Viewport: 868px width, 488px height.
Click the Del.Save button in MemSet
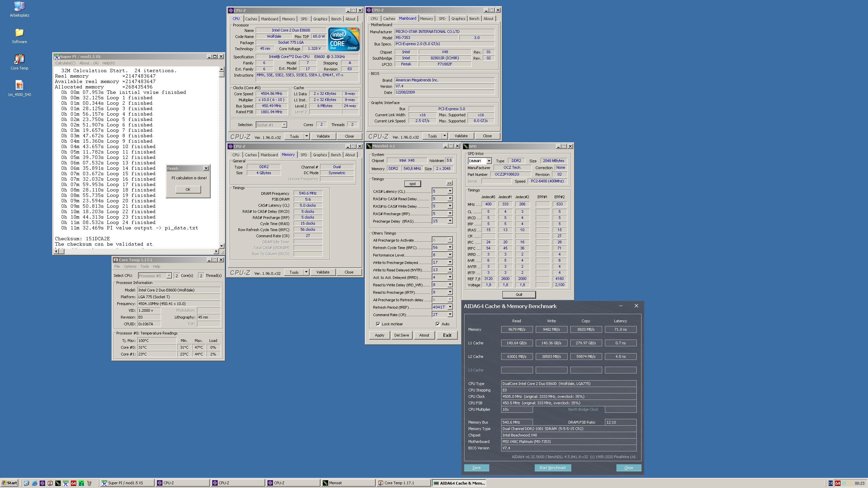point(401,335)
